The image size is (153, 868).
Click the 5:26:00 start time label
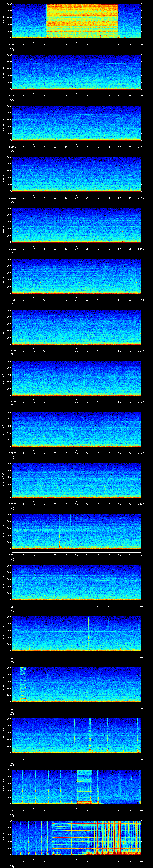click(x=12, y=198)
